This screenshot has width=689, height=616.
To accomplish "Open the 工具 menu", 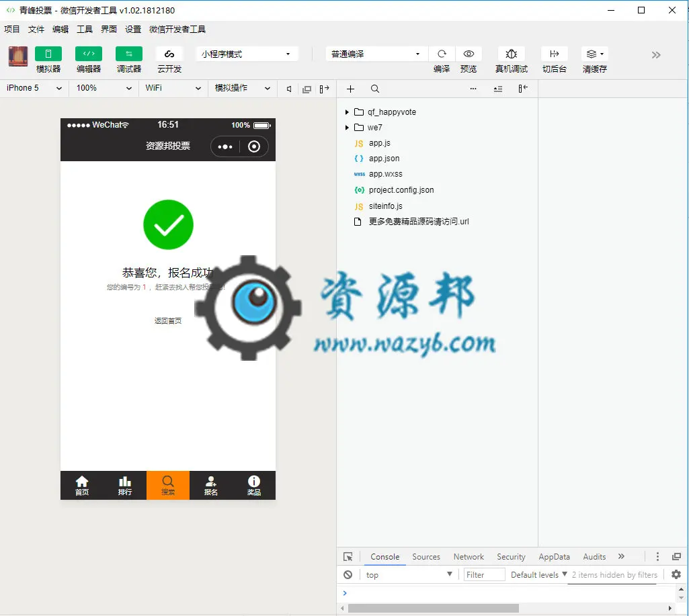I will [x=85, y=30].
